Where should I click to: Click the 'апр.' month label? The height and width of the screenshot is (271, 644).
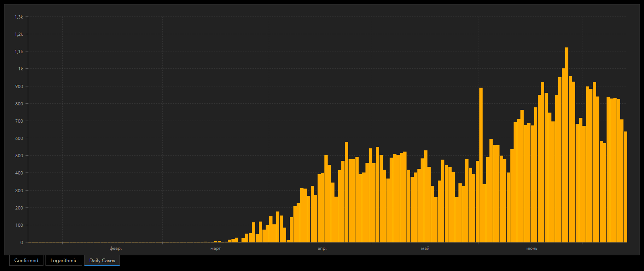(x=322, y=248)
